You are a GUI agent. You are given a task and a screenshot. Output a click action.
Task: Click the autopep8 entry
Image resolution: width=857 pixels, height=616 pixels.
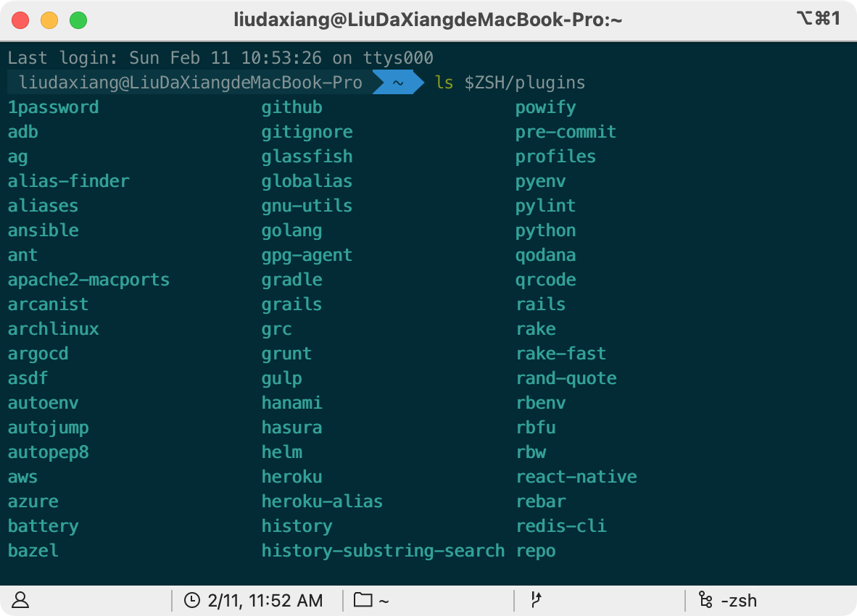tap(48, 453)
